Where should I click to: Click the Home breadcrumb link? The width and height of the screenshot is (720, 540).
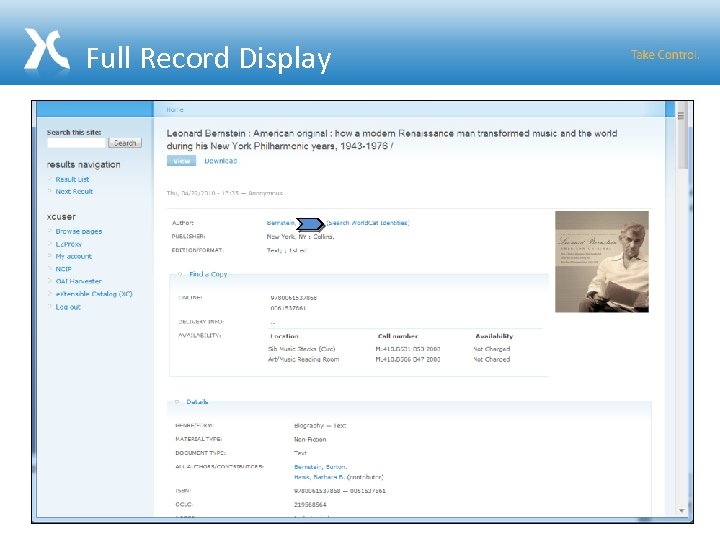pos(174,110)
